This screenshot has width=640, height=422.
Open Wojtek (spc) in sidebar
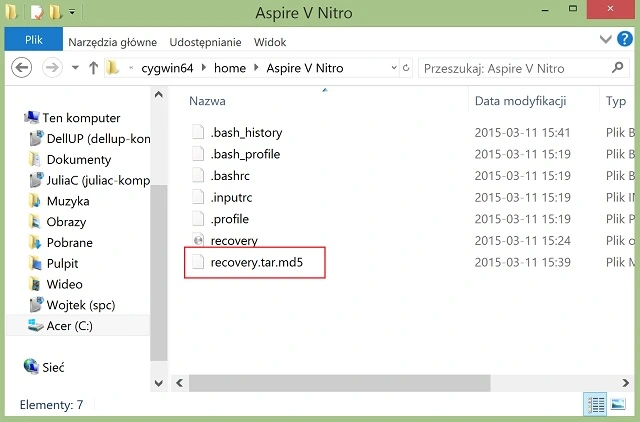coord(81,305)
